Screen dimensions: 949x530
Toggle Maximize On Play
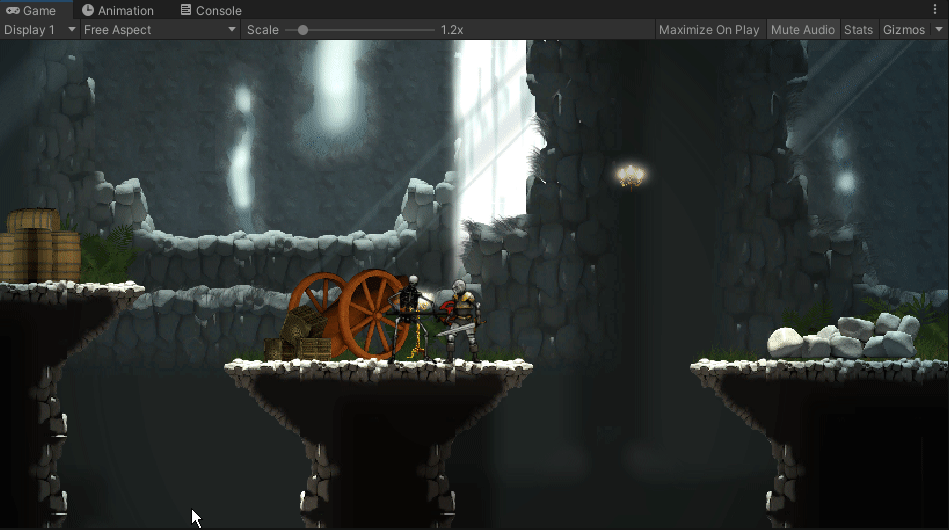pos(709,30)
